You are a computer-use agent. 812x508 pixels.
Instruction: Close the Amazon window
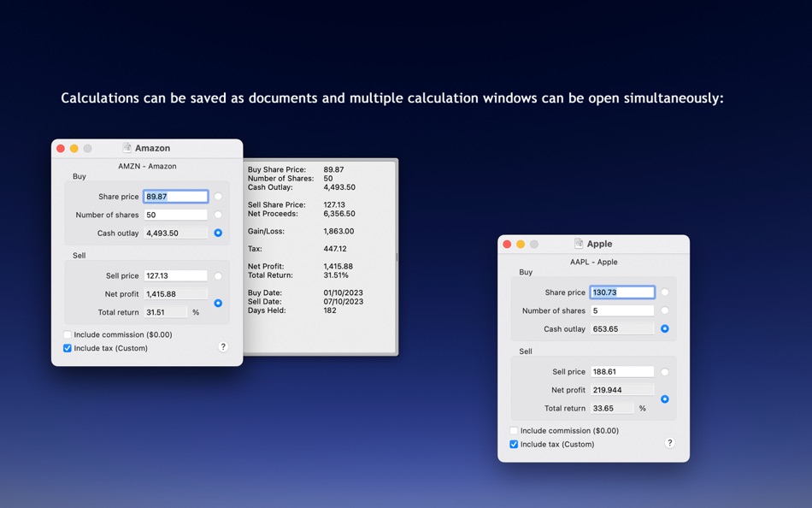click(x=61, y=148)
